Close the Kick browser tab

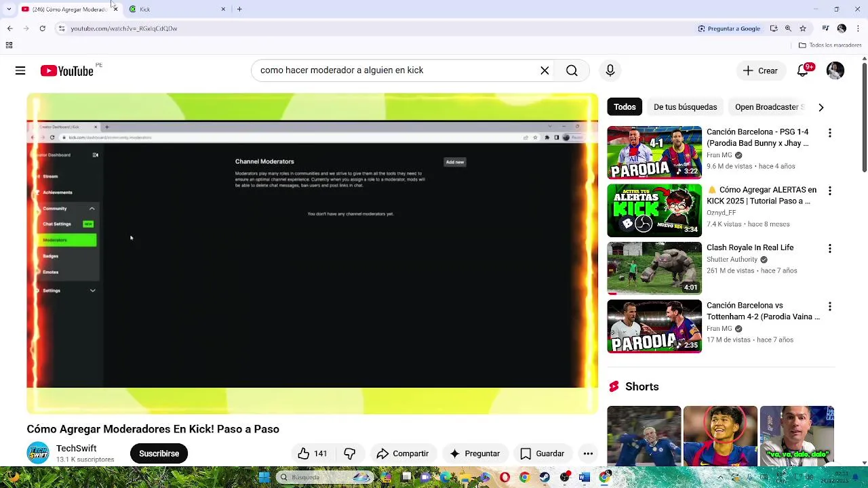coord(223,9)
